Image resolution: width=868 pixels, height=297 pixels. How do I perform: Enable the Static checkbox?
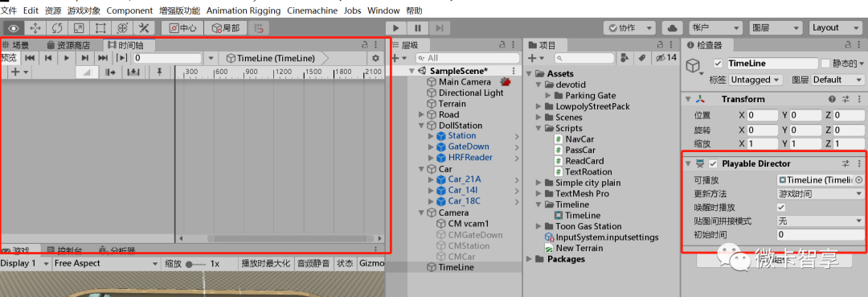826,64
